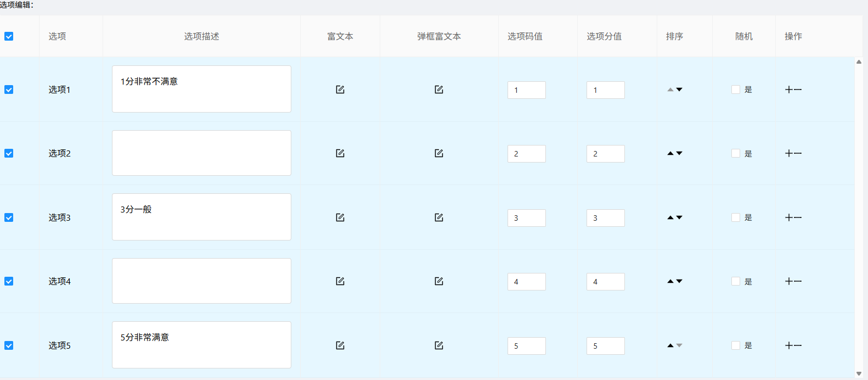Open rich text editor for 选项4
The width and height of the screenshot is (868, 380).
point(340,281)
